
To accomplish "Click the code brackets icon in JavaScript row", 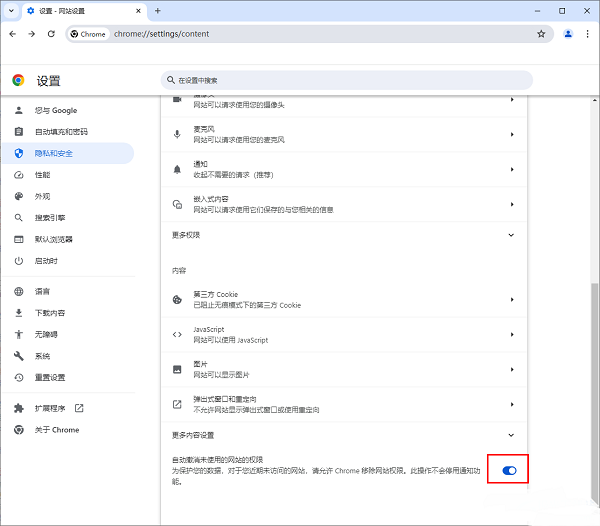I will tap(177, 334).
